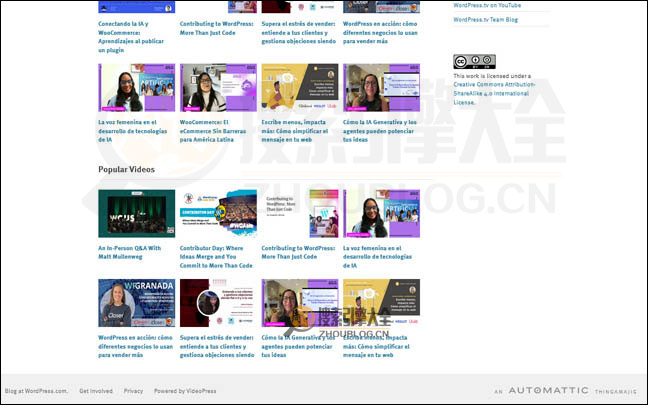The height and width of the screenshot is (405, 648).
Task: Click 'Powered by VideoPress' in footer
Action: pos(185,391)
